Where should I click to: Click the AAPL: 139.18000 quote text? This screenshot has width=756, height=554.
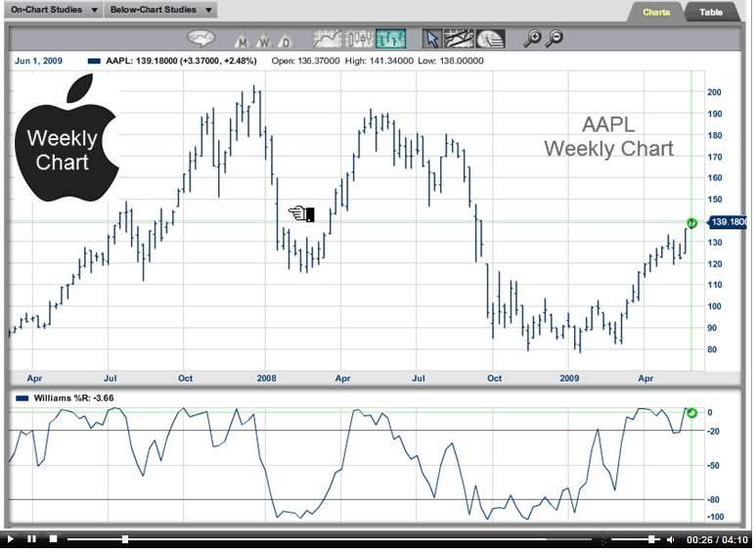point(181,61)
